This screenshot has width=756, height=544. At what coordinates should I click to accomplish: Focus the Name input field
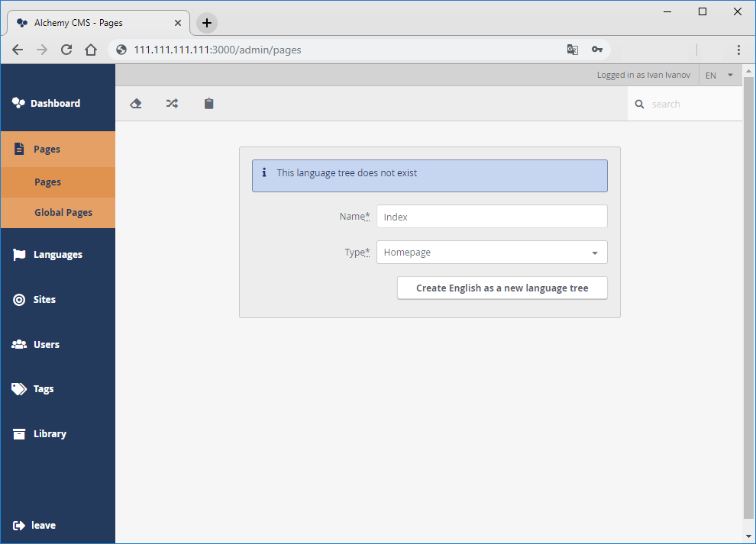tap(492, 217)
